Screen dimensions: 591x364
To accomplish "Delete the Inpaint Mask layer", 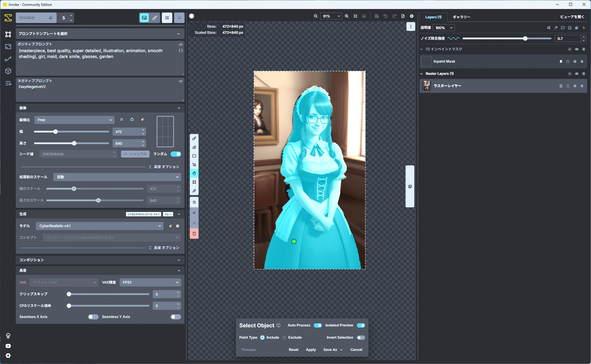I will pos(583,61).
